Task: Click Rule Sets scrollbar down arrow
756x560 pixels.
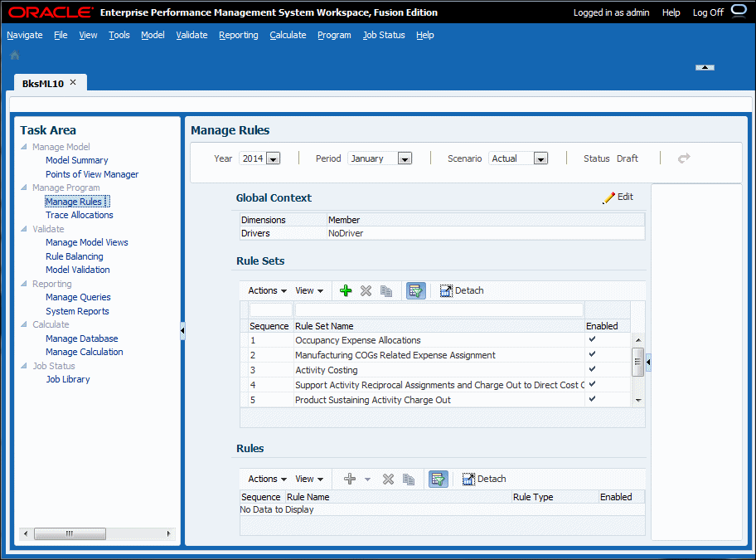Action: tap(638, 400)
